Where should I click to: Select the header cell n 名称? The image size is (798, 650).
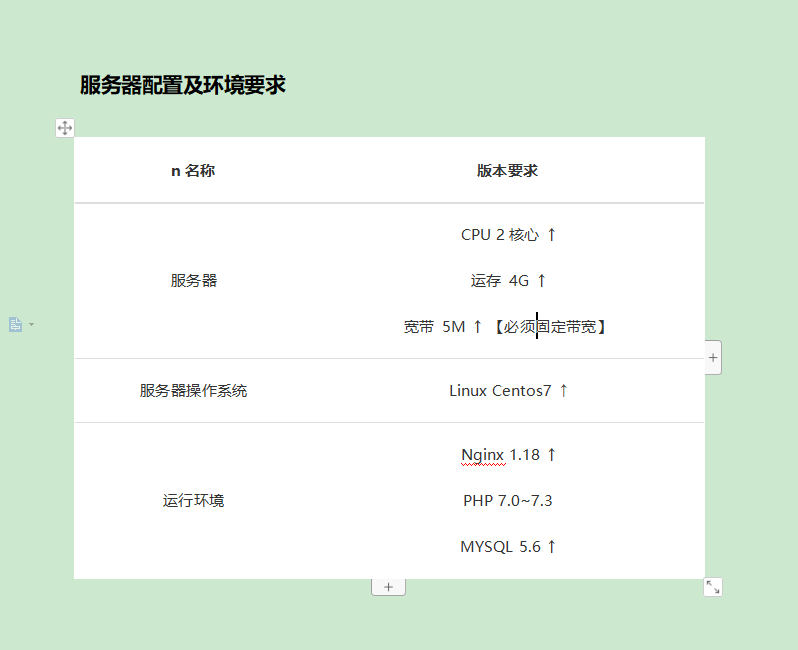pyautogui.click(x=193, y=171)
